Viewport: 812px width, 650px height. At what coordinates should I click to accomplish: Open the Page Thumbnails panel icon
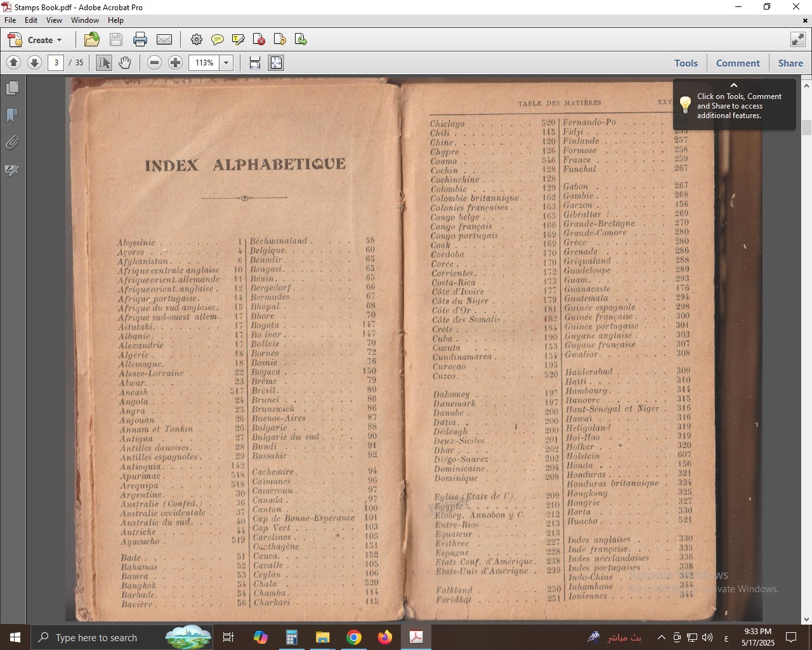(12, 88)
